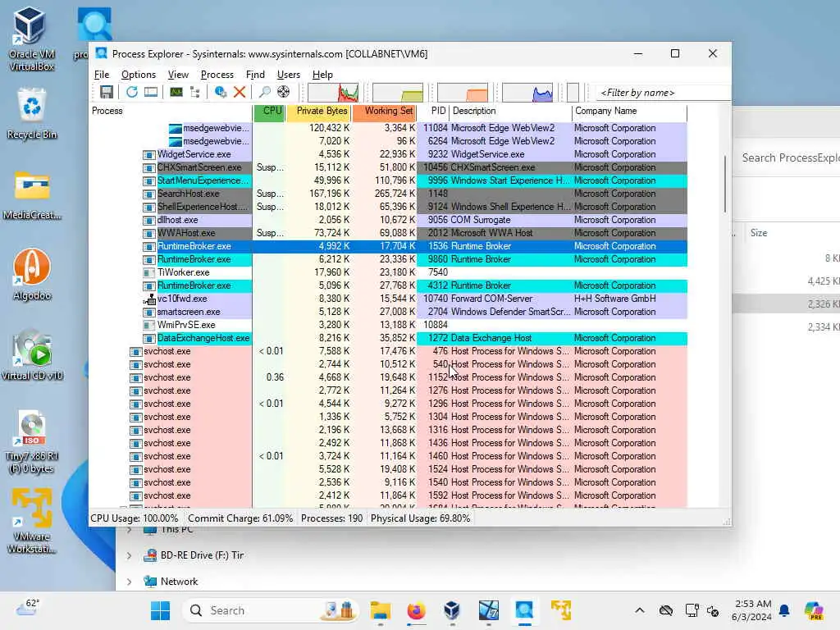Open the Users menu

tap(288, 75)
